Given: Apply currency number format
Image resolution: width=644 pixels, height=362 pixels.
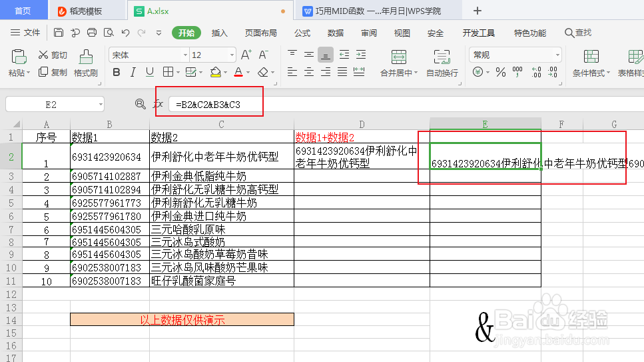Looking at the screenshot, I should [x=478, y=73].
